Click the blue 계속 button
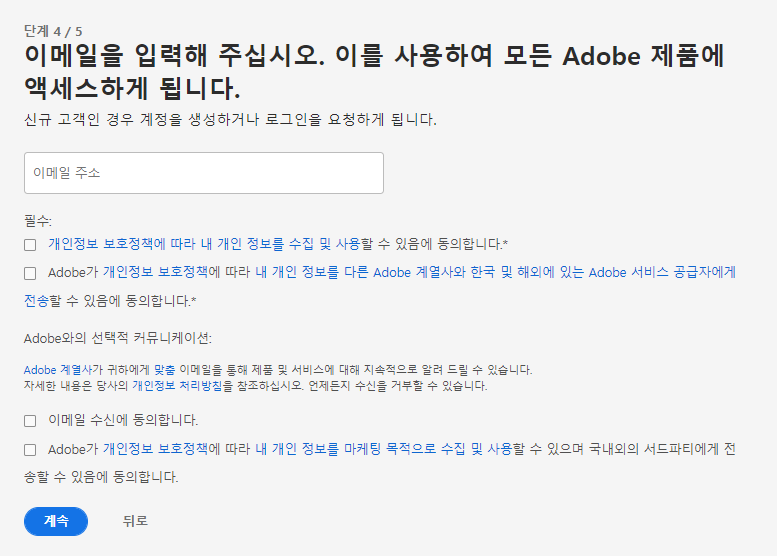 (x=56, y=521)
